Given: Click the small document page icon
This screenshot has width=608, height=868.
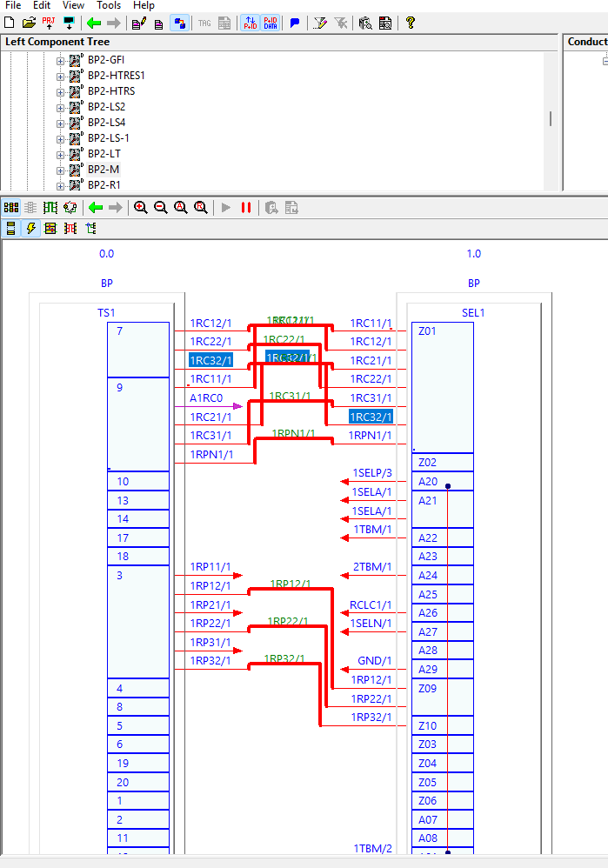Looking at the screenshot, I should 159,24.
